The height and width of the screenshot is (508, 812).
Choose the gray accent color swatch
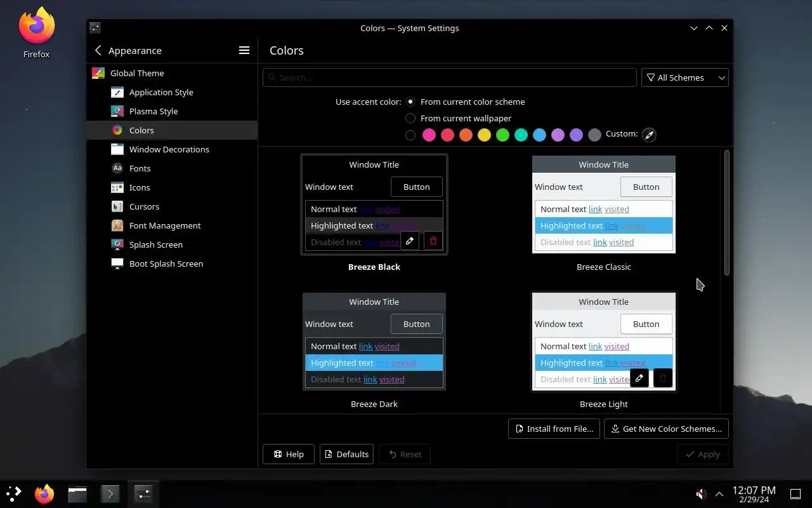594,135
